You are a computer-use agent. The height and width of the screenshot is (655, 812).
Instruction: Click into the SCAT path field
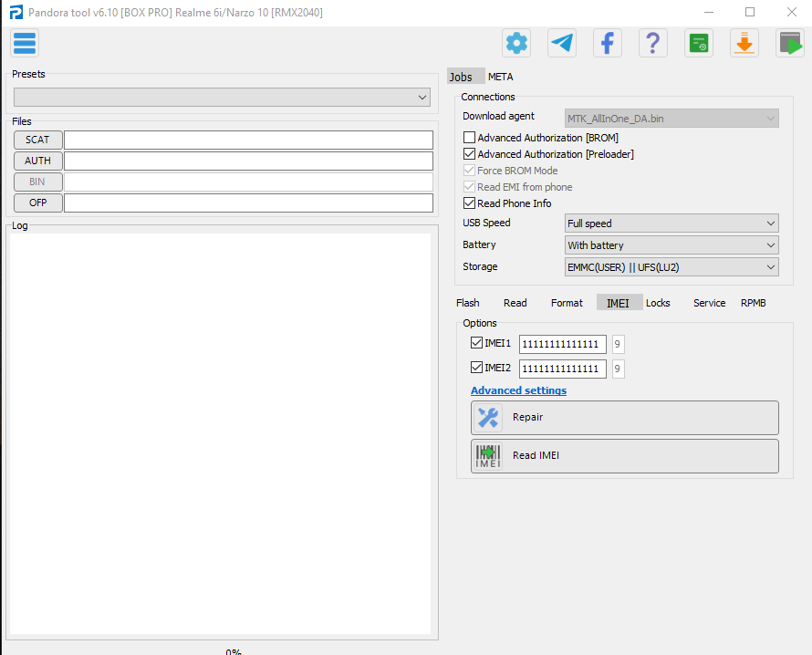(248, 140)
